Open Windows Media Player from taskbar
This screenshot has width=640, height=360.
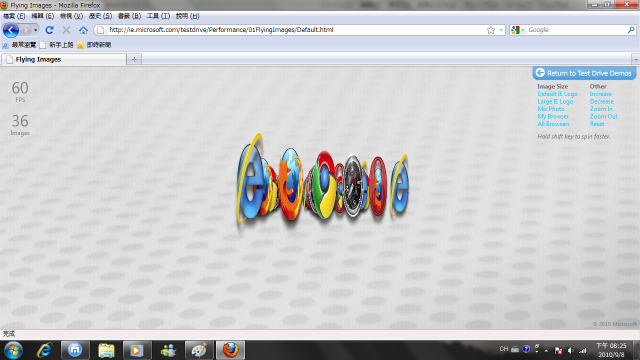137,350
